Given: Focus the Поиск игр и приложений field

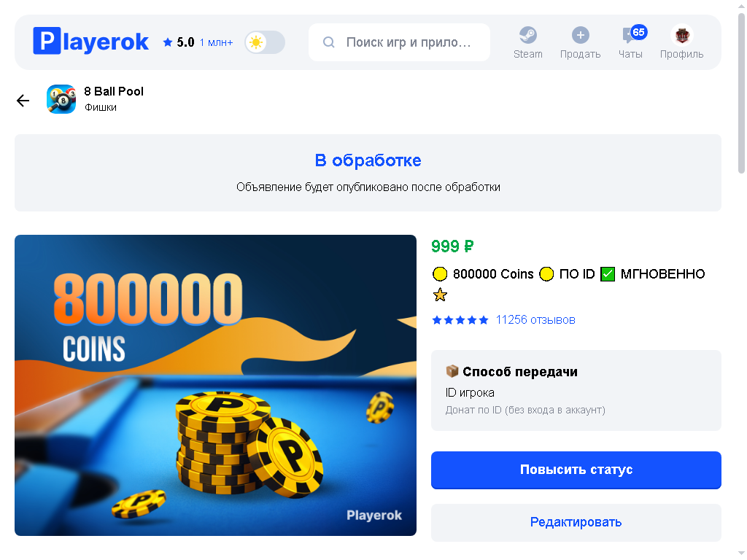Looking at the screenshot, I should tap(399, 42).
